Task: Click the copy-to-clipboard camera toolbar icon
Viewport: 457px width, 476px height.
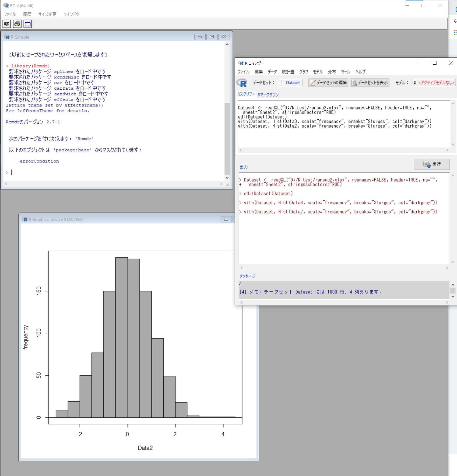Action: (x=7, y=24)
